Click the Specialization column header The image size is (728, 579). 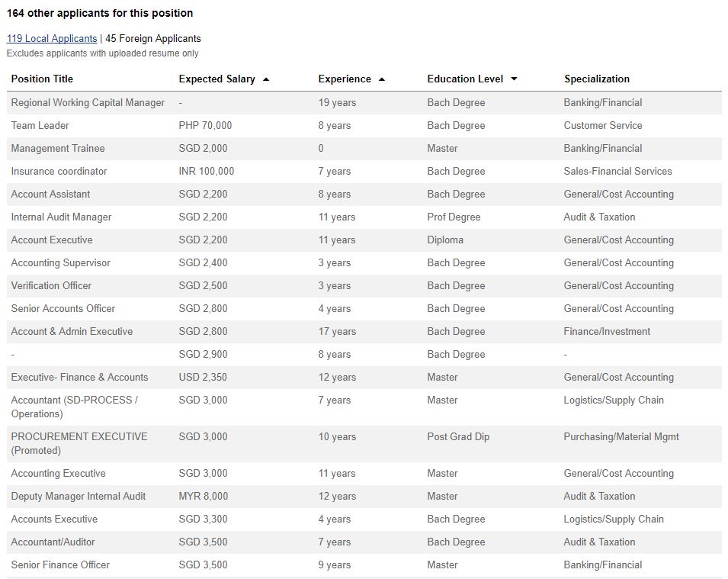coord(597,79)
